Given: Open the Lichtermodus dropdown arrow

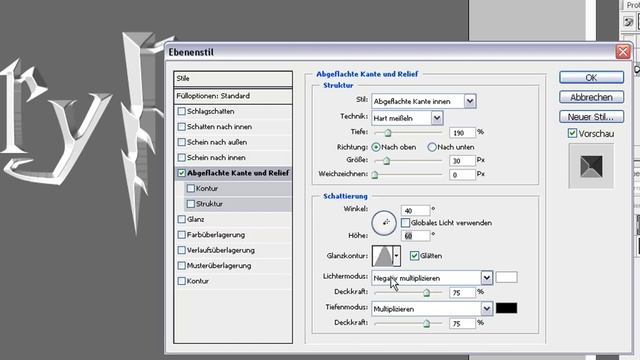Looking at the screenshot, I should (487, 278).
